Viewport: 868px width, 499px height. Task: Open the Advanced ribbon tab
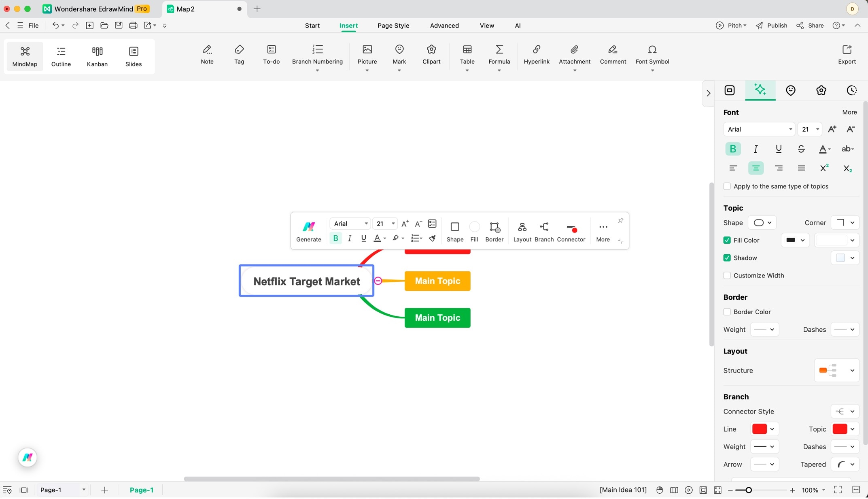pos(444,26)
